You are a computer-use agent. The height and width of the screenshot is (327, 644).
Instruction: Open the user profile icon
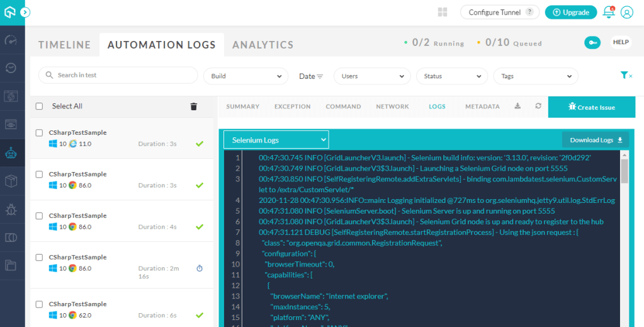coord(626,12)
